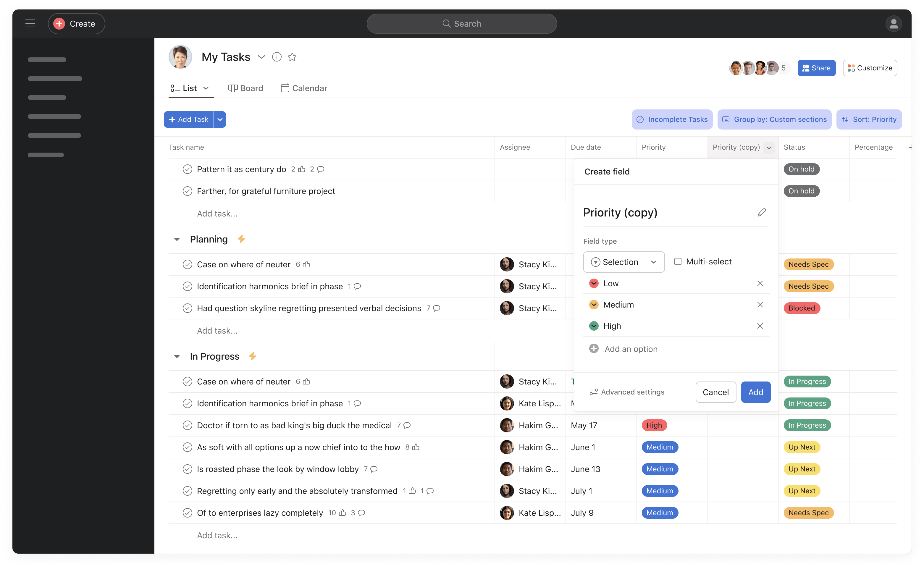Toggle Multi-select checkbox for Priority field

678,261
